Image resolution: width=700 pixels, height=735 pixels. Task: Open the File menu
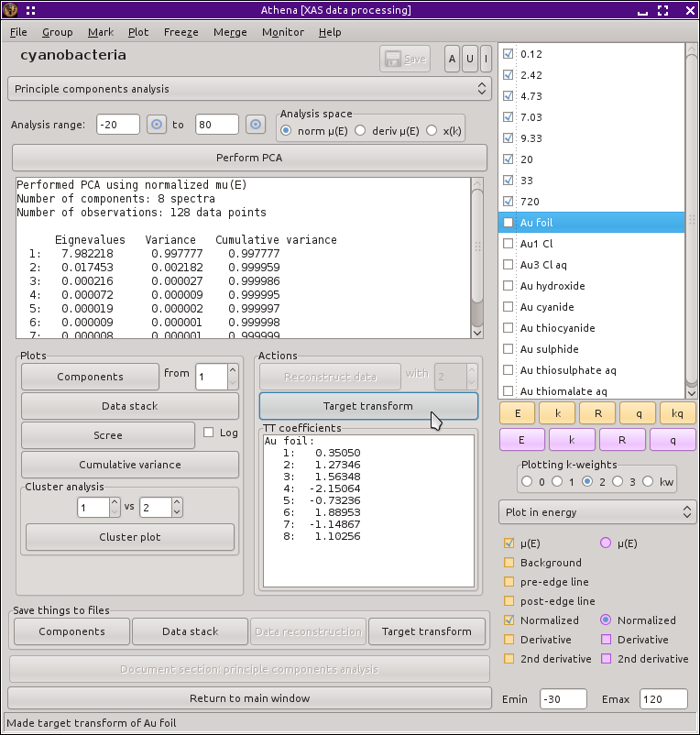point(18,32)
